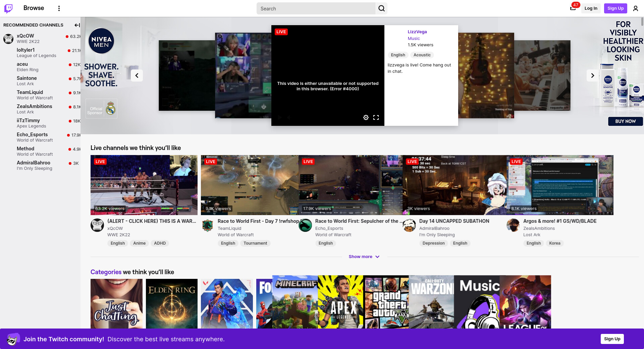Click the search magnifying glass button
This screenshot has height=349, width=644.
click(x=381, y=8)
